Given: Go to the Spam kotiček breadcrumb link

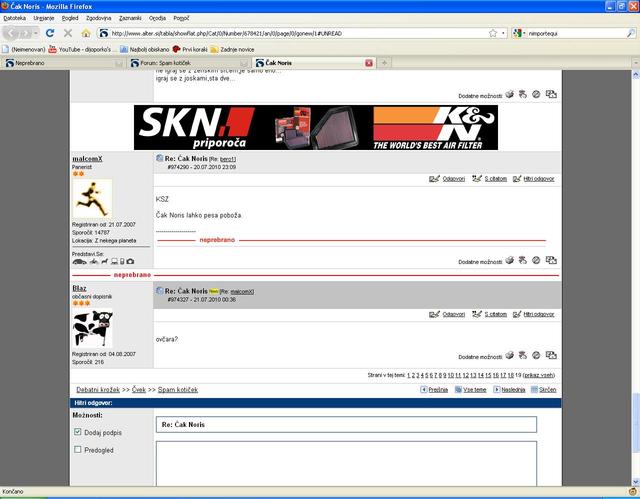Looking at the screenshot, I should point(178,390).
